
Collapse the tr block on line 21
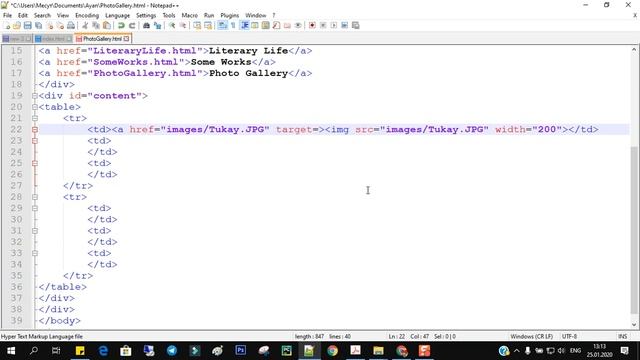pyautogui.click(x=35, y=118)
